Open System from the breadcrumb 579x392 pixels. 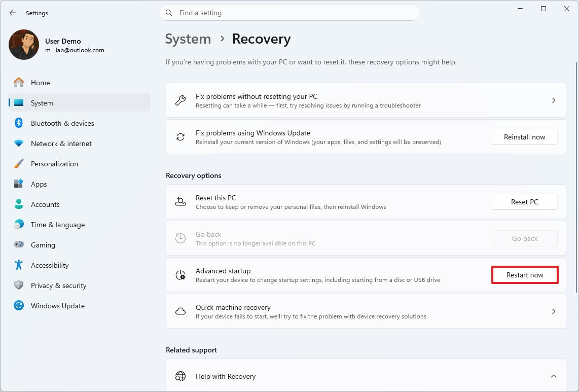tap(188, 39)
